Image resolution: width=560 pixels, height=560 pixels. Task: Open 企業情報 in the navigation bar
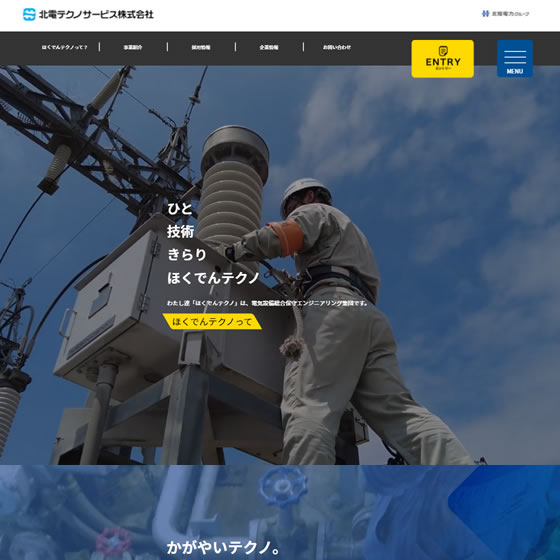269,47
